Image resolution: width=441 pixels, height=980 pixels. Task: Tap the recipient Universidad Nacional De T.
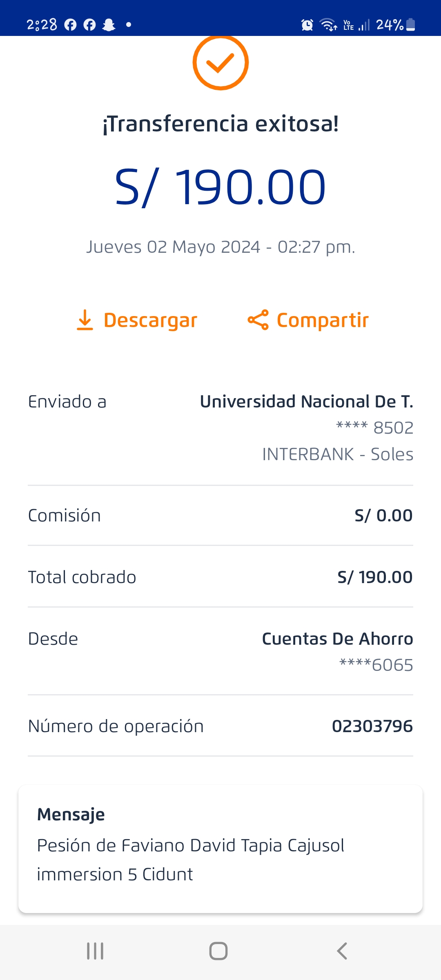click(306, 402)
